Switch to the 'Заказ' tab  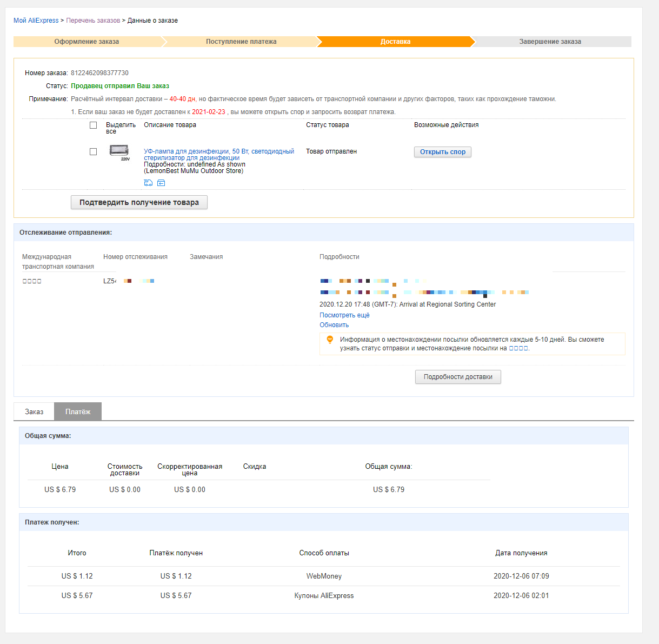(x=34, y=412)
